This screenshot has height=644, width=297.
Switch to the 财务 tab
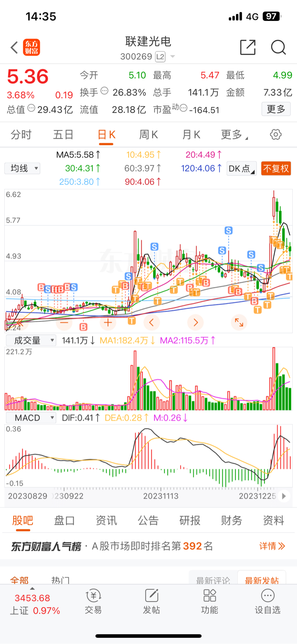[x=232, y=520]
